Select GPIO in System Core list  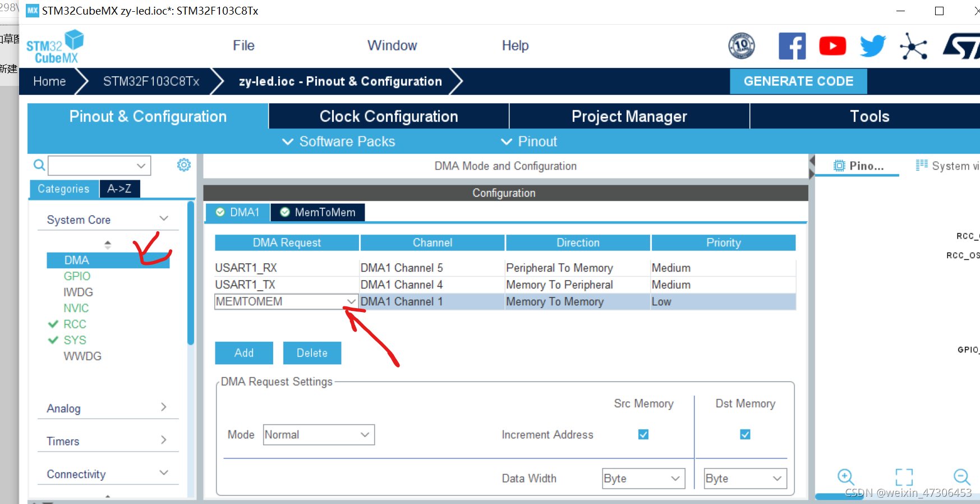pos(77,276)
